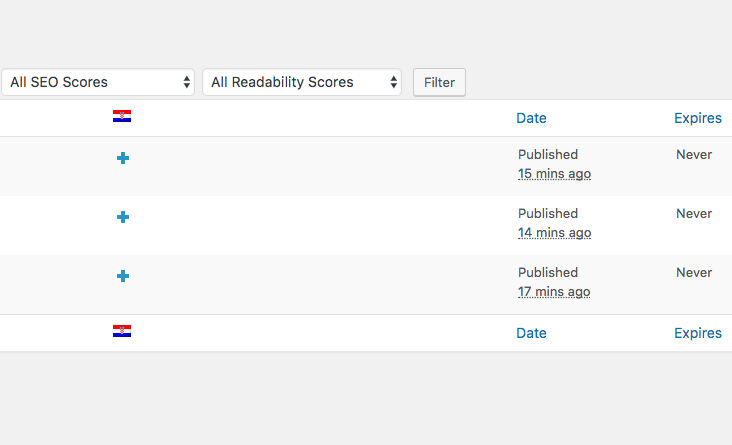
Task: Click the arrows on Readability Scores selector
Action: (394, 82)
